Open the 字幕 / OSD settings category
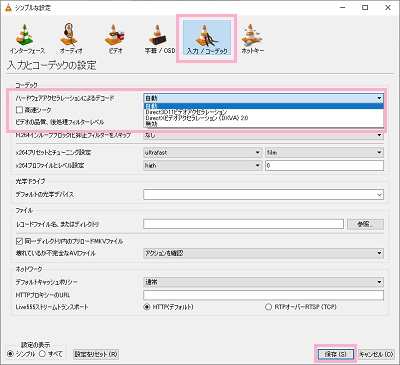 pos(160,39)
